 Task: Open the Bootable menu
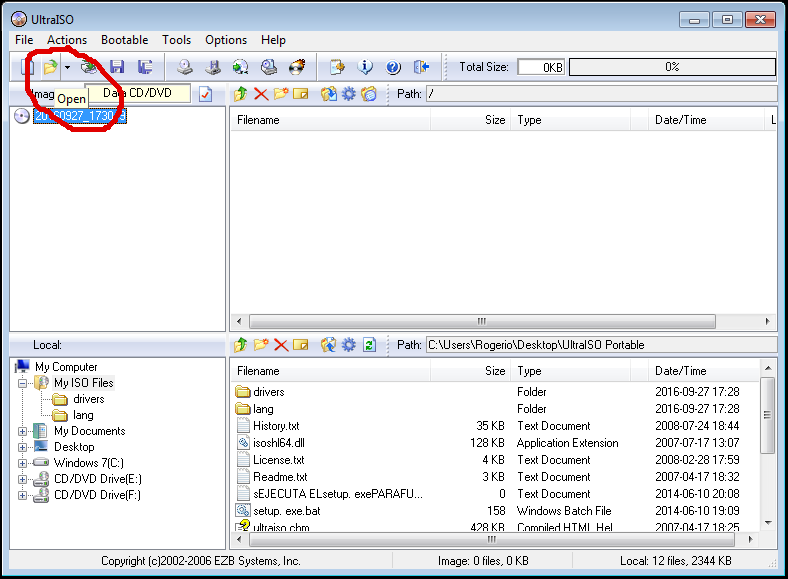pyautogui.click(x=124, y=40)
